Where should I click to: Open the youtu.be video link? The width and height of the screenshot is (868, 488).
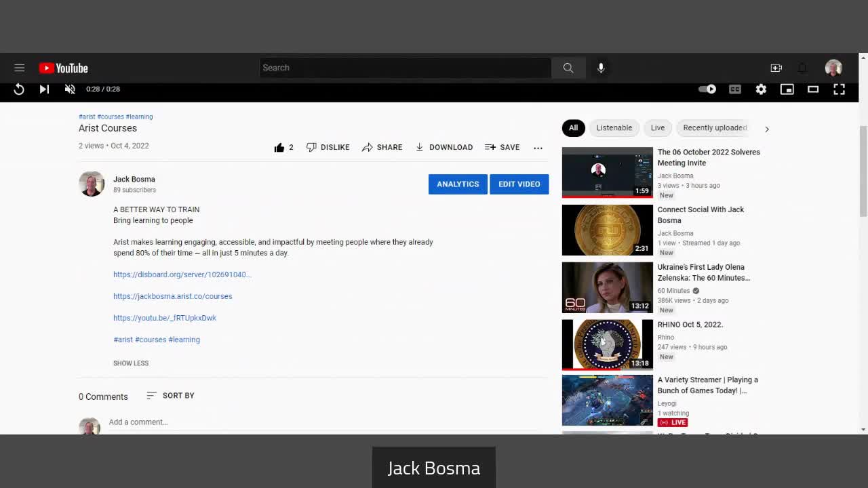(x=165, y=318)
